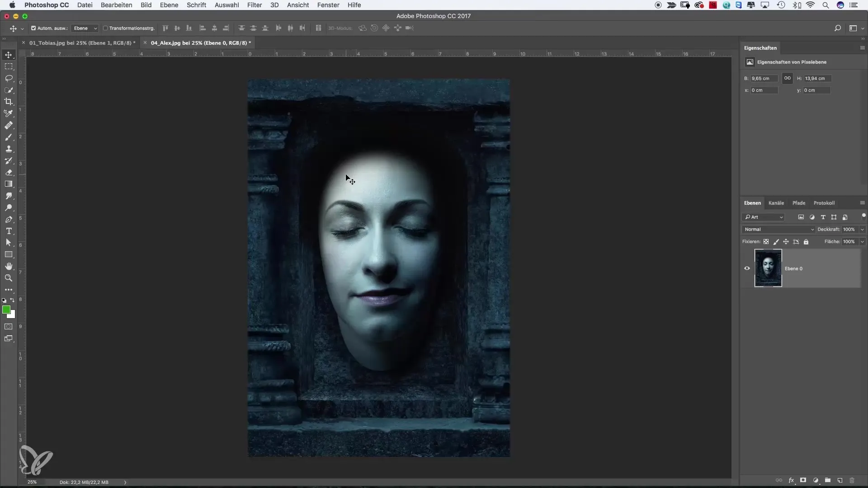Toggle lock all for the layer
868x488 pixels.
pyautogui.click(x=806, y=242)
